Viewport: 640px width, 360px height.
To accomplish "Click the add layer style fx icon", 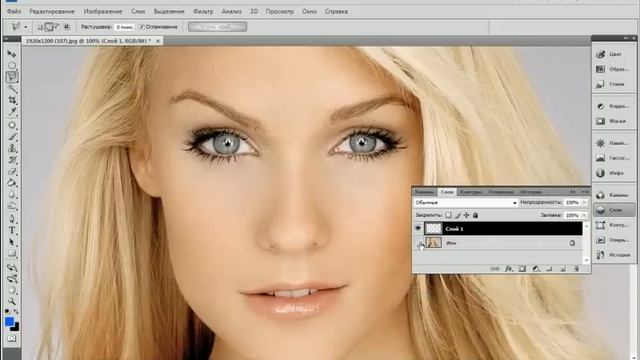I will tap(509, 269).
